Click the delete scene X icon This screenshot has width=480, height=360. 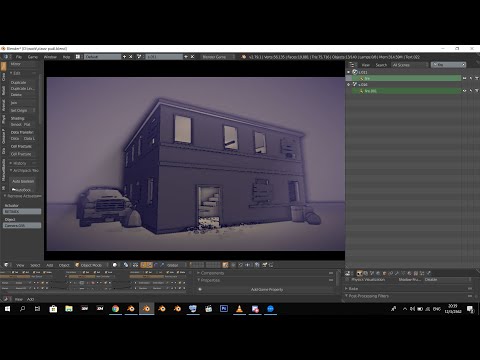192,57
